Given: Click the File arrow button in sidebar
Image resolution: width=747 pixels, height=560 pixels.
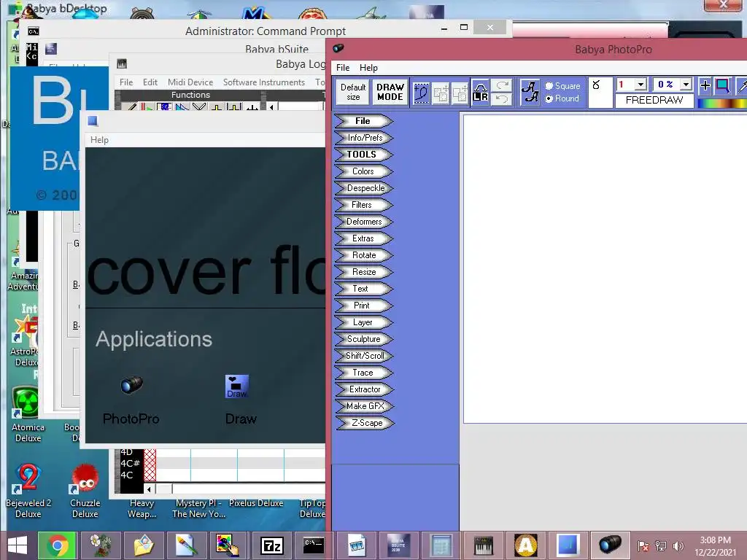Looking at the screenshot, I should [363, 121].
